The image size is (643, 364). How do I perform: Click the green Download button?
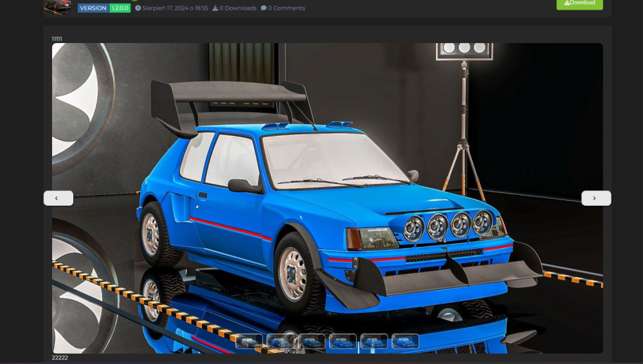point(579,3)
